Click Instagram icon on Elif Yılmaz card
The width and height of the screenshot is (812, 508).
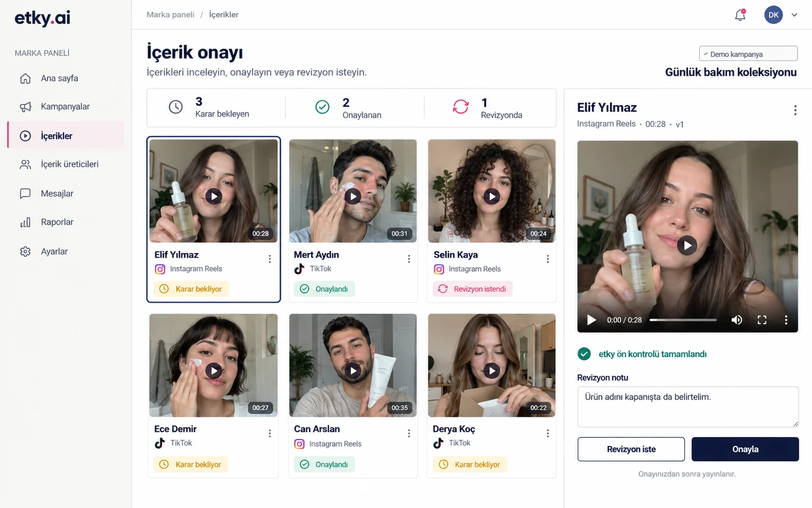160,269
